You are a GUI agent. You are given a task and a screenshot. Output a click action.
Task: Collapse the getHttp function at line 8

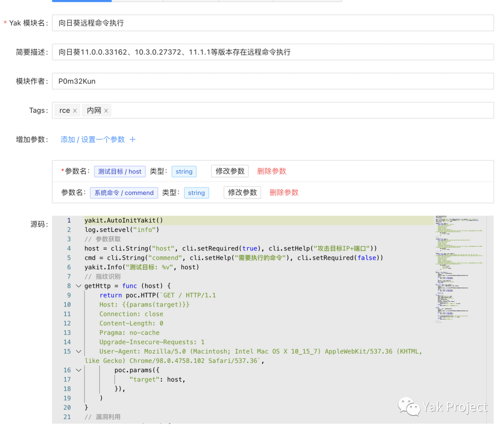click(x=78, y=286)
